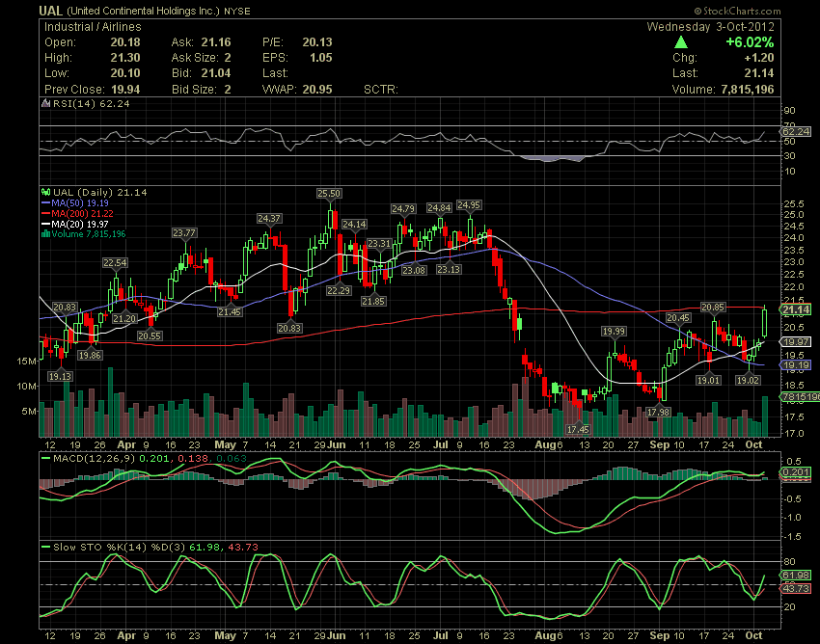Click the 24.14 price label

[x=354, y=225]
